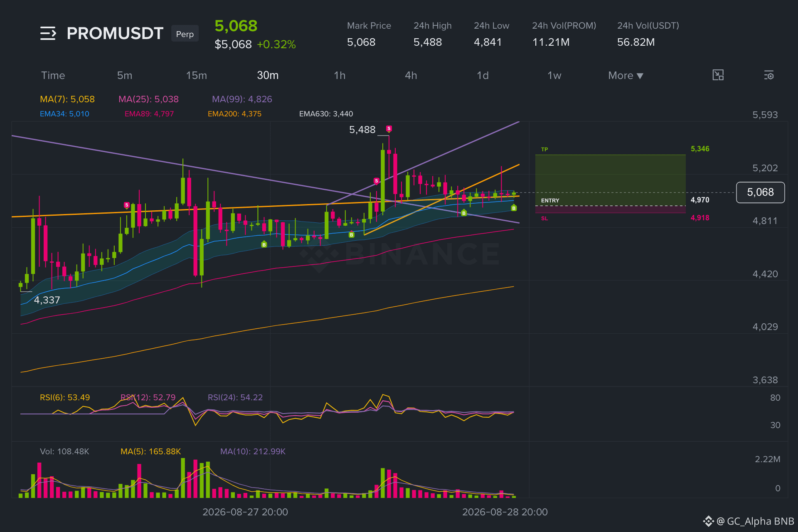Click the EMA34: 5,010 label
This screenshot has height=532, width=798.
tap(64, 113)
